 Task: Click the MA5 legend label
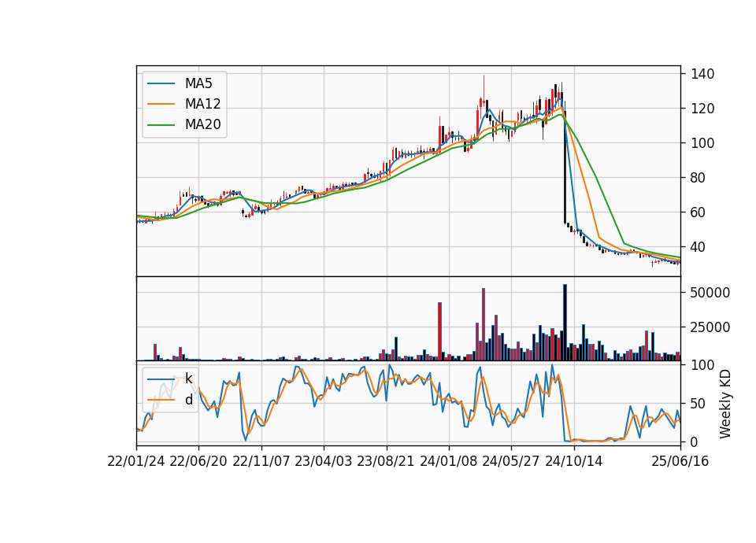198,83
